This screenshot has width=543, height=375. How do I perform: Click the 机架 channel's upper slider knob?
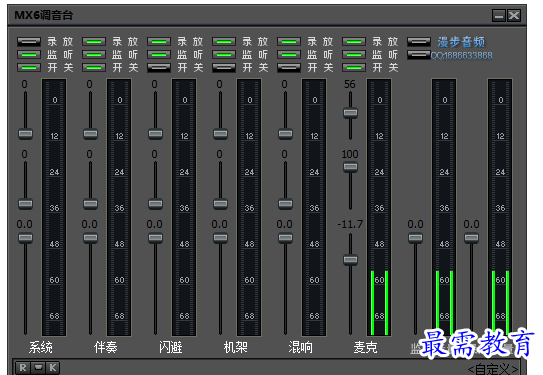(220, 134)
